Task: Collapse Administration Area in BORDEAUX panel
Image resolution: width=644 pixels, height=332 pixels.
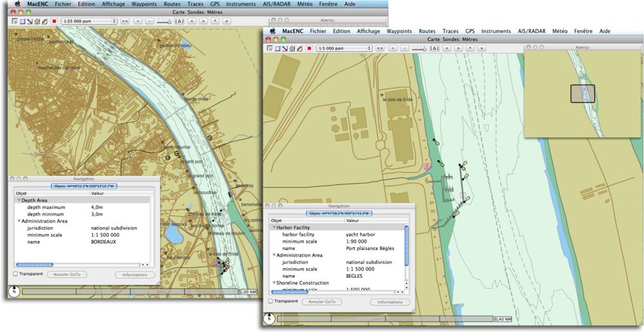Action: pos(19,221)
